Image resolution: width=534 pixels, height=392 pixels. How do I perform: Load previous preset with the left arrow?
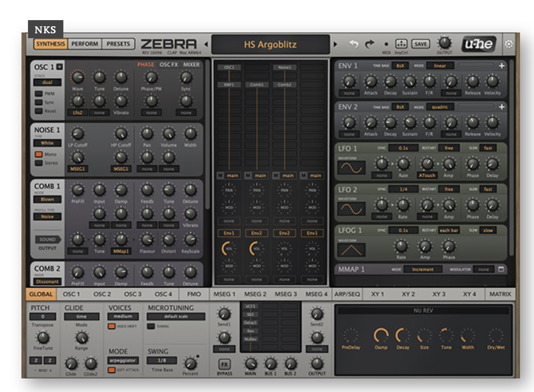(206, 44)
